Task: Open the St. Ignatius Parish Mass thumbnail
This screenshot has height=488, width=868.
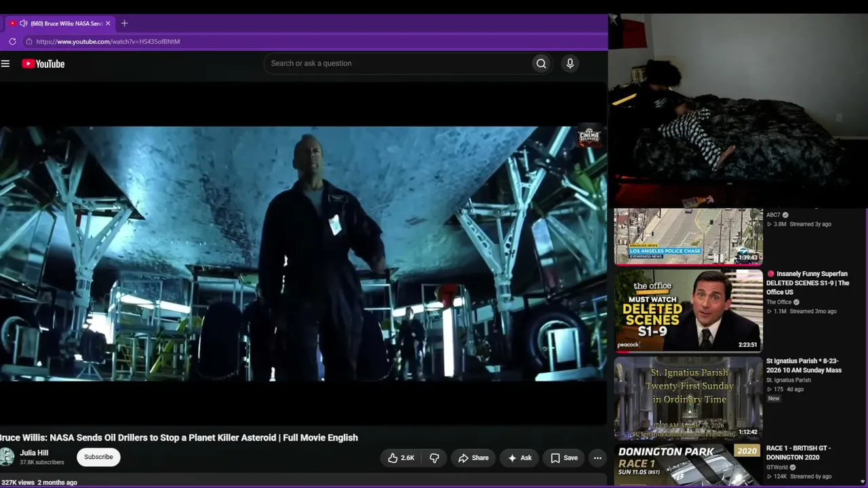Action: [x=688, y=398]
